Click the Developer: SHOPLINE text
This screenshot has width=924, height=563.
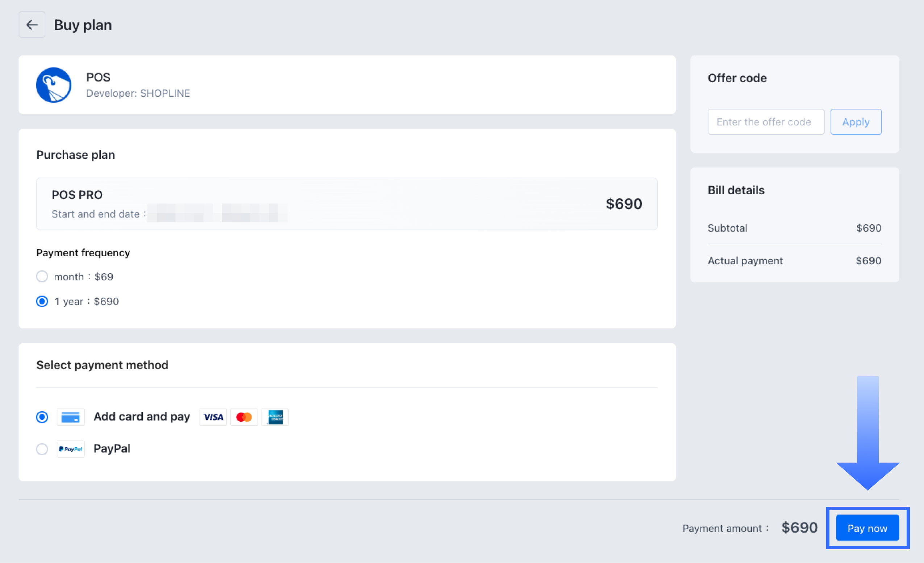coord(138,93)
